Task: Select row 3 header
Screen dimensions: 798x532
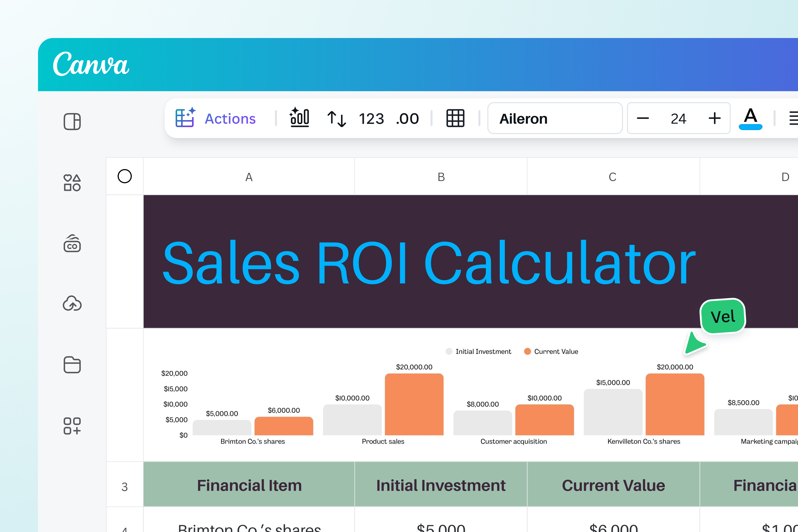Action: coord(124,484)
